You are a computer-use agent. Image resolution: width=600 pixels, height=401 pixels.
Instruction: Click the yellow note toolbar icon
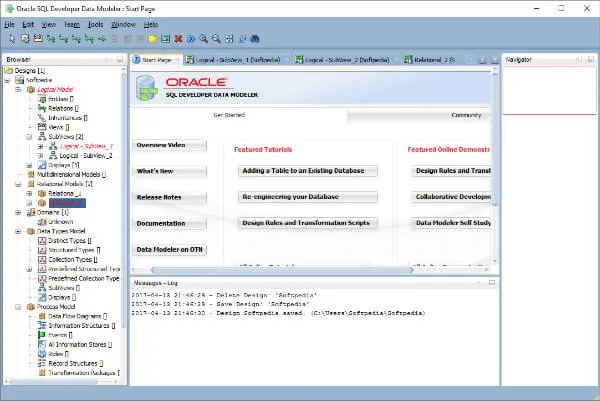[x=152, y=39]
